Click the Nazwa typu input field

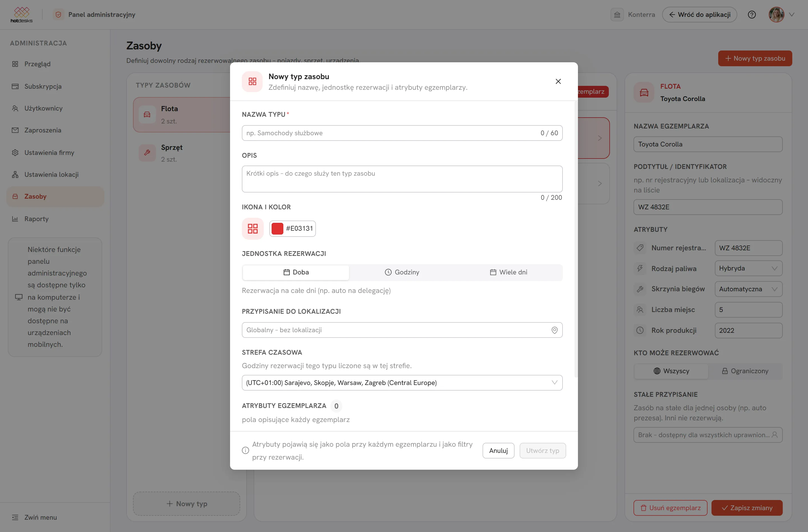click(x=402, y=133)
